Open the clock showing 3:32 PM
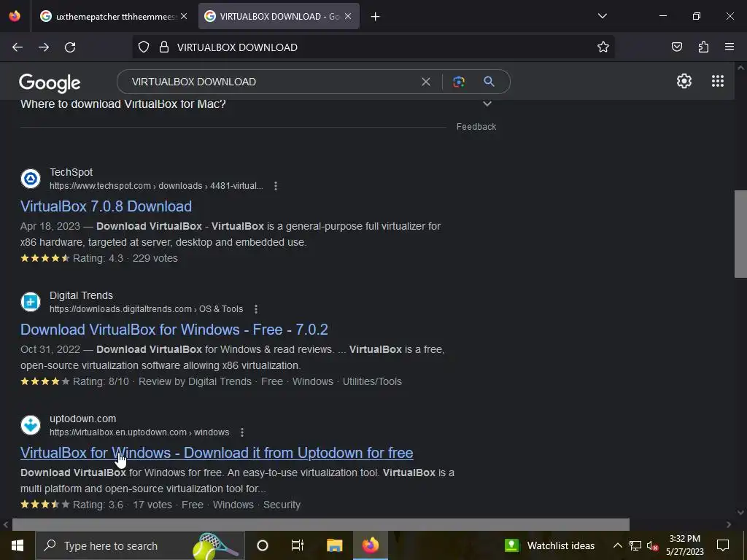The height and width of the screenshot is (560, 747). click(x=684, y=545)
